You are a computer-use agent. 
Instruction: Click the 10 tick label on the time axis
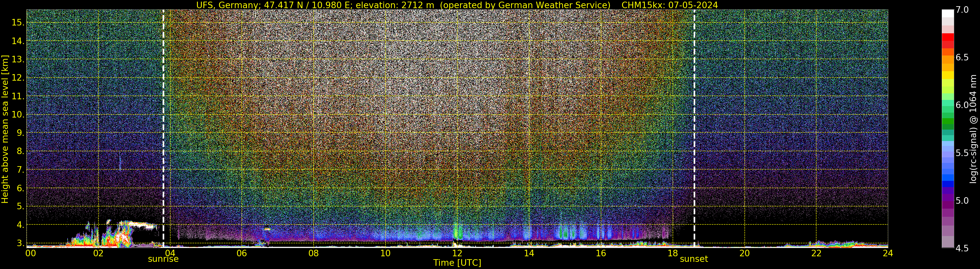(x=385, y=253)
